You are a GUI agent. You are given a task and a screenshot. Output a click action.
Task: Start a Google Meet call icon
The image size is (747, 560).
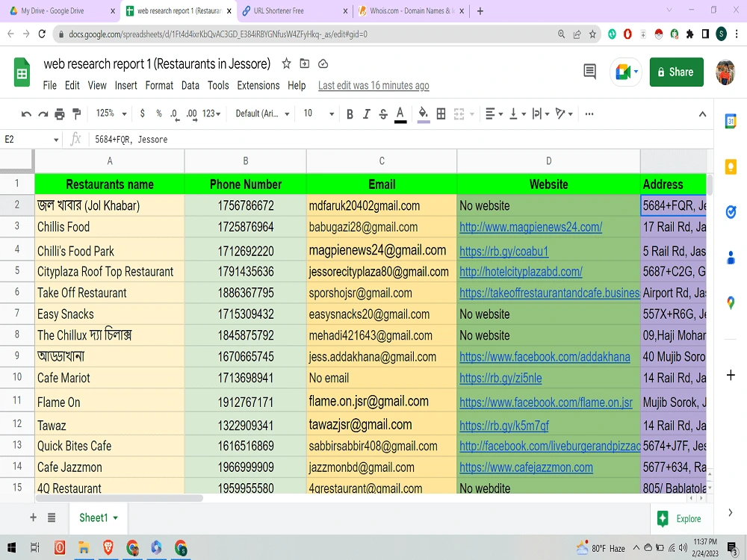625,72
